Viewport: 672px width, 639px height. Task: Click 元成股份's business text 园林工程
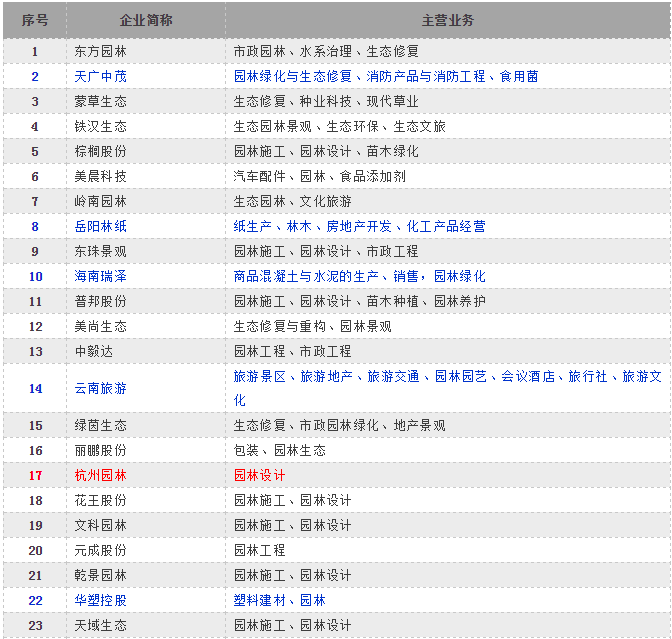(x=259, y=550)
